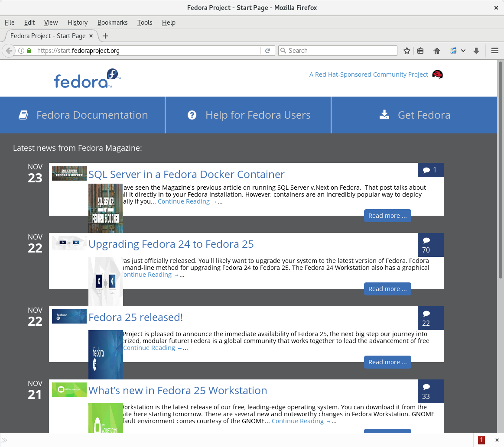The width and height of the screenshot is (504, 447).
Task: Click the green Workstation small thumbnail
Action: tap(69, 390)
